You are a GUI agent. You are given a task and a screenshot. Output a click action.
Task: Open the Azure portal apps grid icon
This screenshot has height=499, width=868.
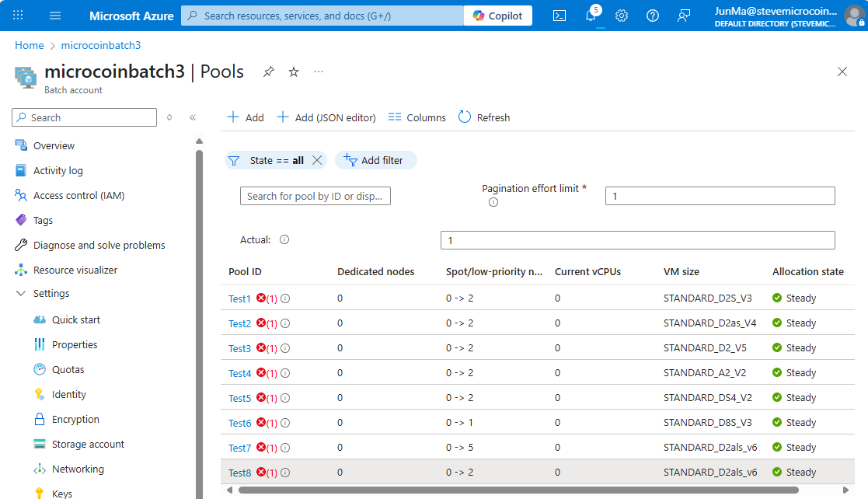(x=18, y=16)
